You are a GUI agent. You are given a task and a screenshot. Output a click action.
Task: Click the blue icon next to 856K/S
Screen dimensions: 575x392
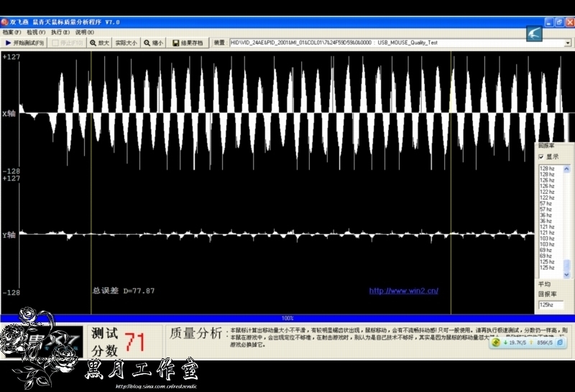pyautogui.click(x=560, y=342)
